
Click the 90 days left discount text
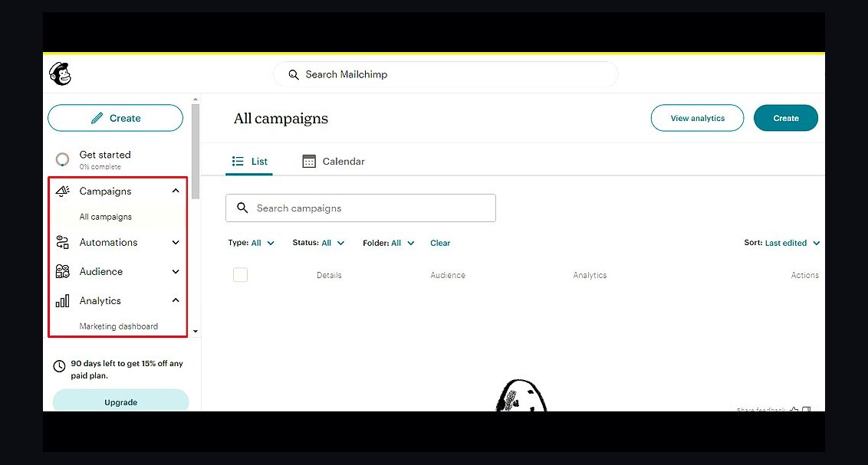127,369
